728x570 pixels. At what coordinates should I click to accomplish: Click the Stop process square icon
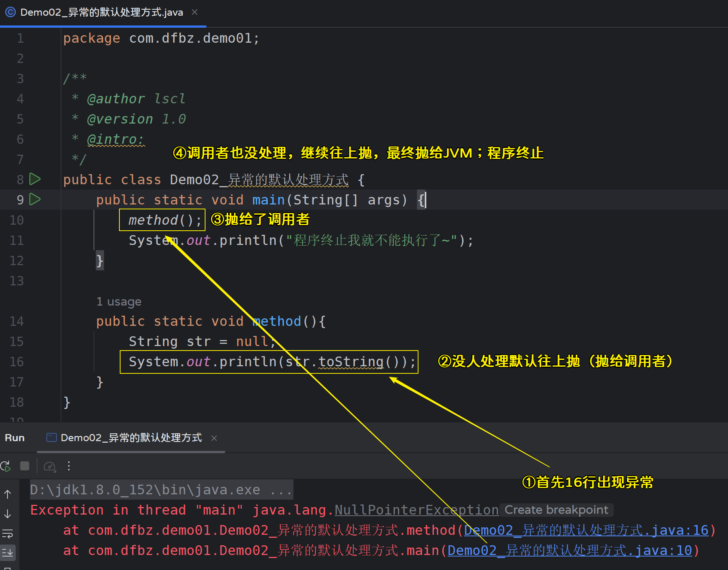pos(25,466)
